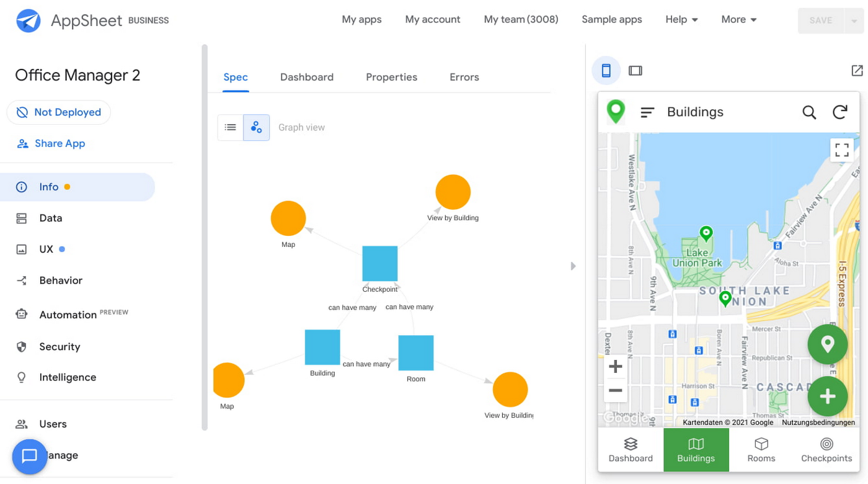Image resolution: width=868 pixels, height=484 pixels.
Task: Open the Dashboard tab in app preview
Action: 631,450
